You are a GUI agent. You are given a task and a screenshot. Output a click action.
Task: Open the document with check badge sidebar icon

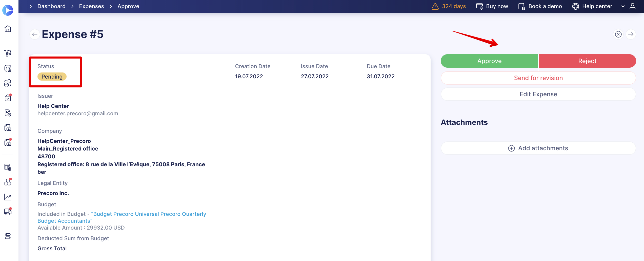tap(8, 113)
